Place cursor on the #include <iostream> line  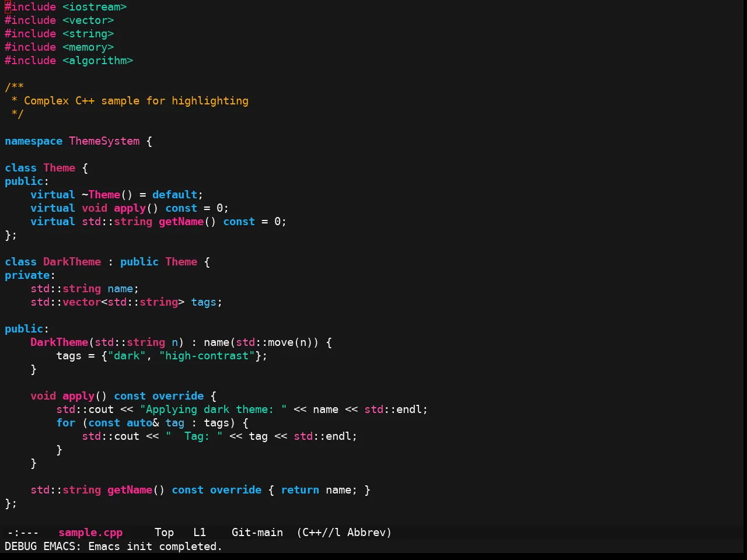(x=66, y=7)
